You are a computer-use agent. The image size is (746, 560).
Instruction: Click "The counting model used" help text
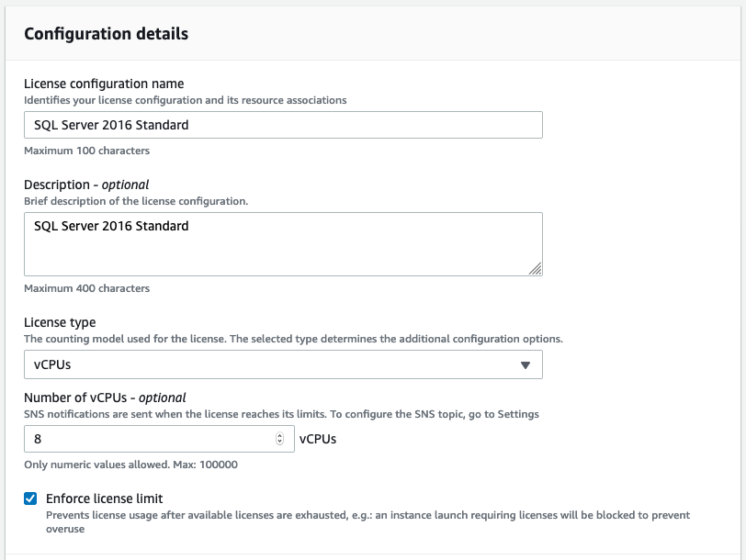tap(293, 339)
